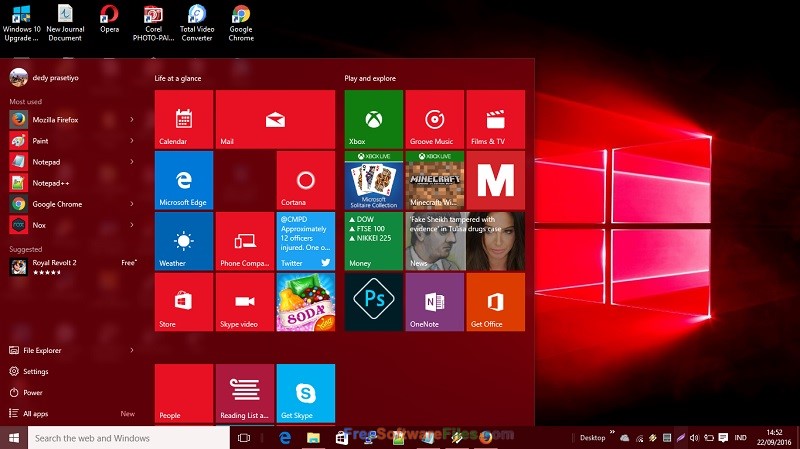Click the Get Skype tile

click(x=306, y=393)
